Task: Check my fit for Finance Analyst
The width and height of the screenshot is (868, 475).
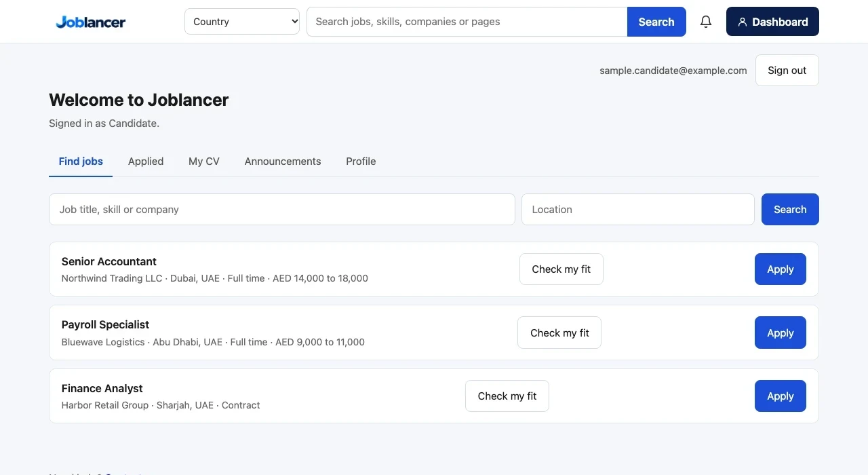Action: 507,396
